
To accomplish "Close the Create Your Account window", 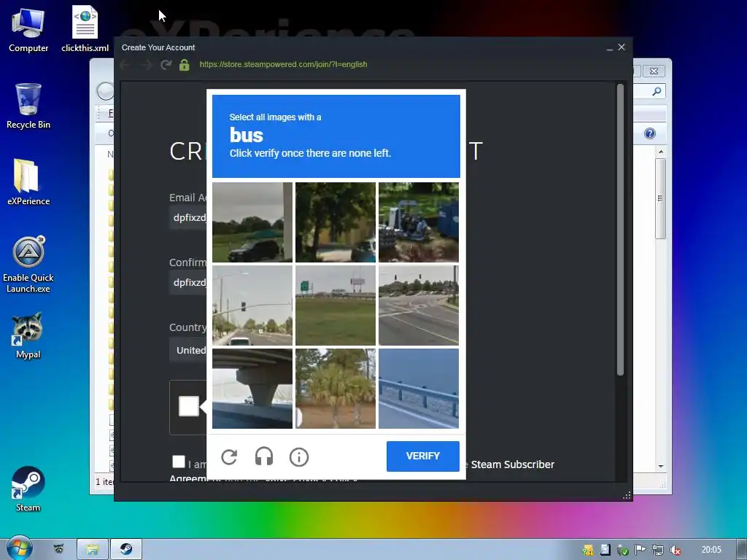I will [622, 47].
